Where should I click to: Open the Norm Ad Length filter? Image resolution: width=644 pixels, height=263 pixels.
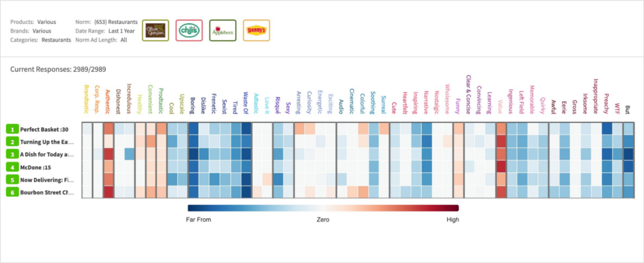click(x=123, y=40)
